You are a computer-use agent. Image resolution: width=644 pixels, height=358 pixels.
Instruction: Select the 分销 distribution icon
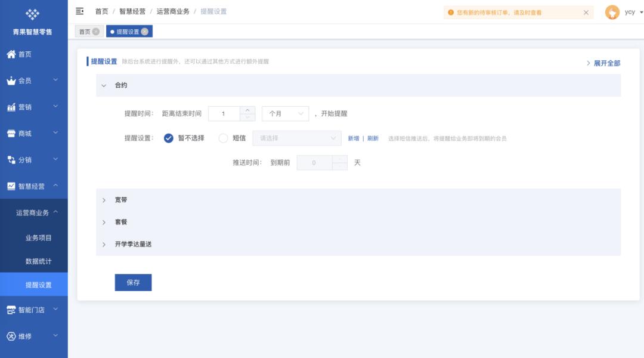coord(10,159)
